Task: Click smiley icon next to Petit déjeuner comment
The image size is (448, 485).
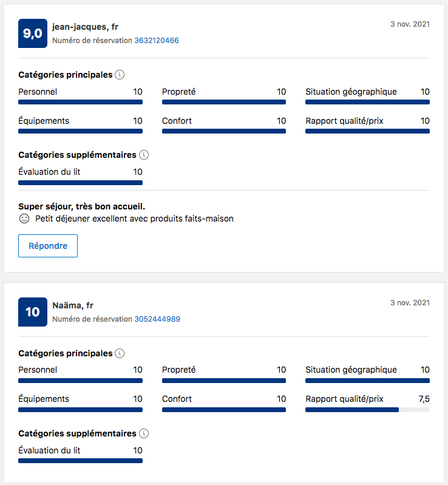Action: point(24,219)
